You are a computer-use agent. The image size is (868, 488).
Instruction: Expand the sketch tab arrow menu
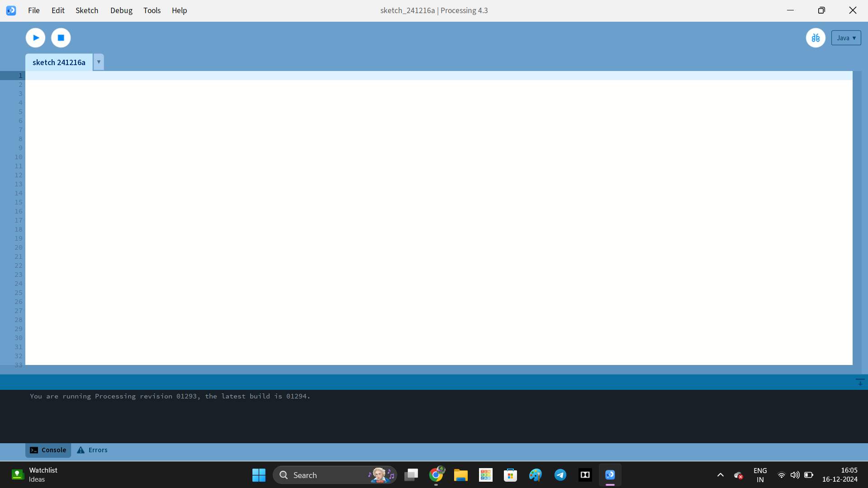[99, 62]
